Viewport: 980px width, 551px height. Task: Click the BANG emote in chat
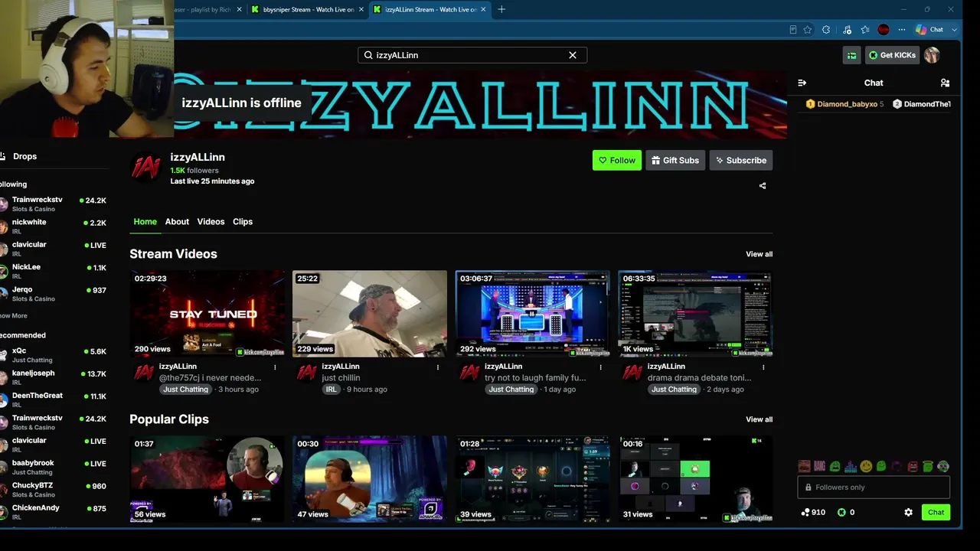(819, 466)
